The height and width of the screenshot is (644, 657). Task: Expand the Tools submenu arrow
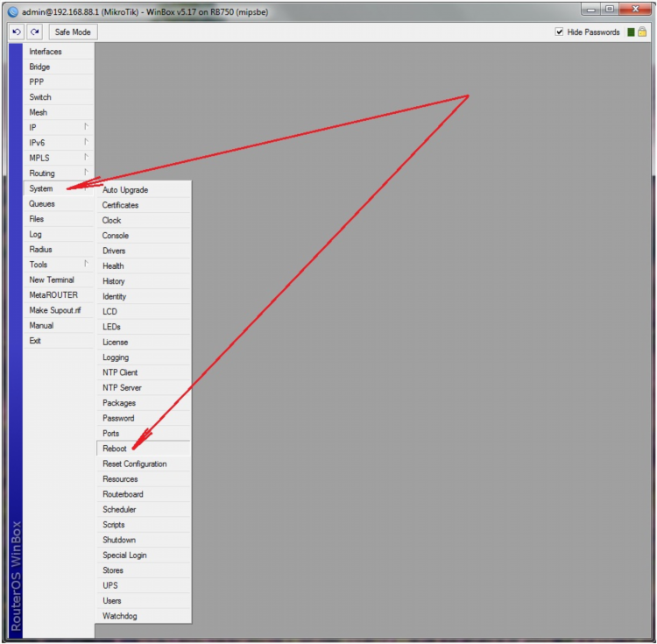click(x=86, y=264)
